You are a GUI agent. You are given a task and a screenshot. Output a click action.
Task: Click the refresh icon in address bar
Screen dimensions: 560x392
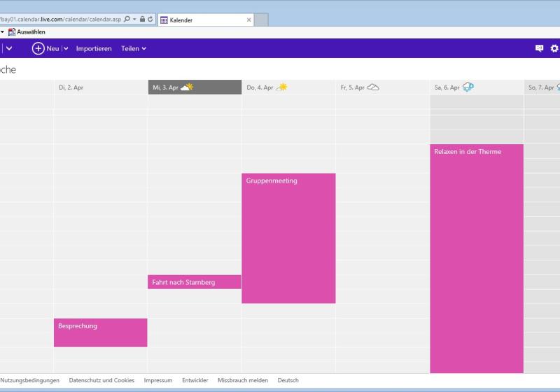(150, 20)
